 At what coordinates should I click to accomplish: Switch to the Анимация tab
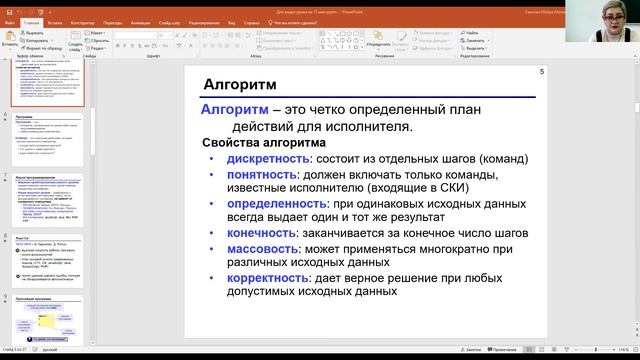click(x=140, y=23)
